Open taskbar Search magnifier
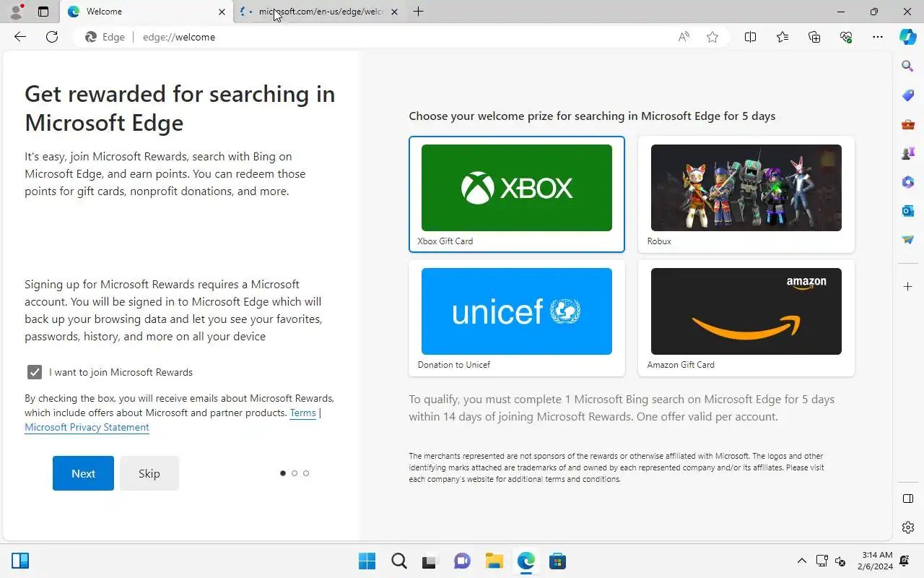The height and width of the screenshot is (578, 924). (398, 561)
